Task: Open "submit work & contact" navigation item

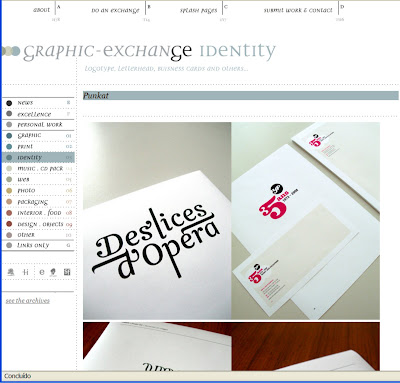Action: click(x=298, y=10)
